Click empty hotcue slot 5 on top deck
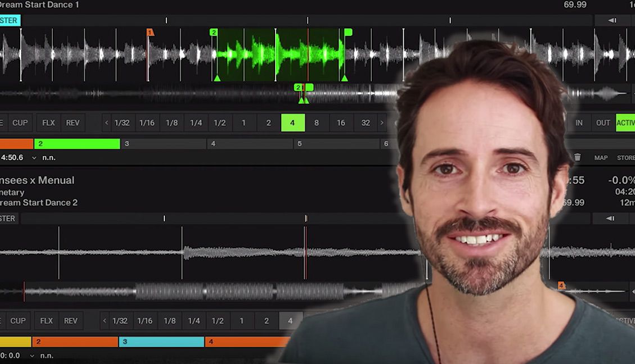 (336, 144)
